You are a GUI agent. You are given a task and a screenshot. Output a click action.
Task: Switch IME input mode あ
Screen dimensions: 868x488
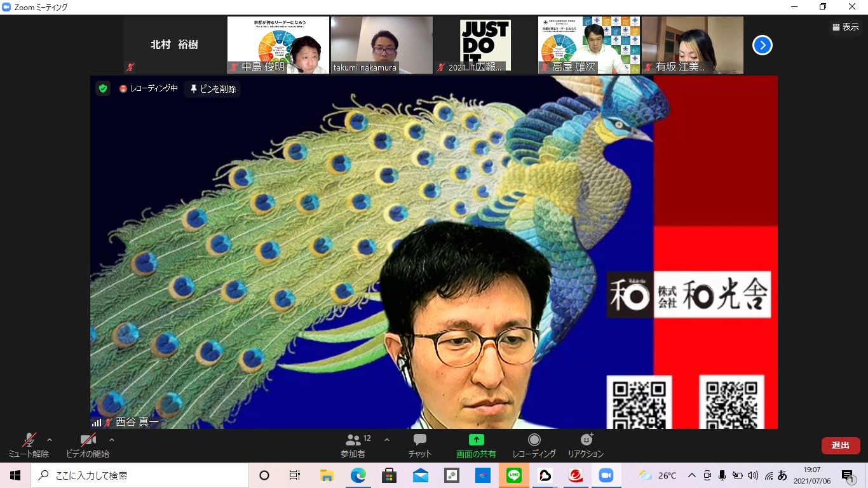pyautogui.click(x=782, y=475)
